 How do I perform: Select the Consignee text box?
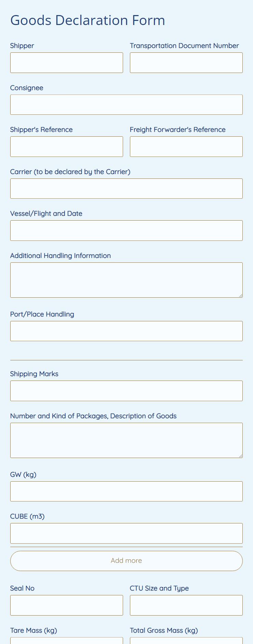click(126, 104)
